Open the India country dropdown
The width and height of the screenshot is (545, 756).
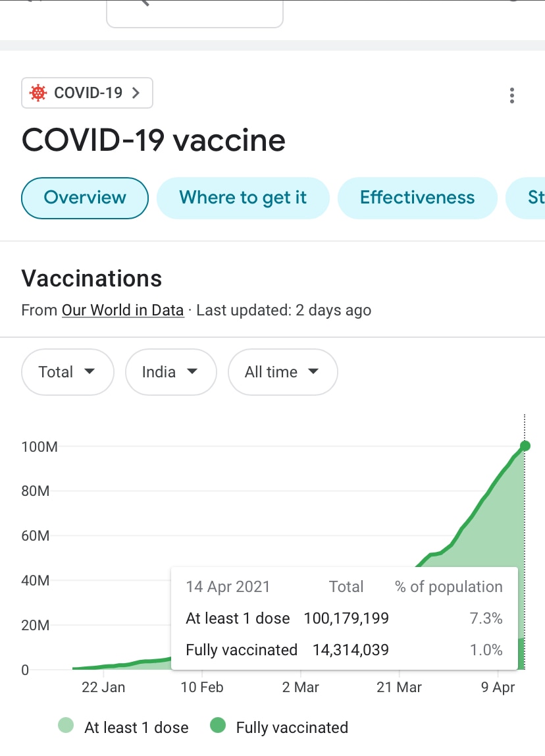[170, 372]
